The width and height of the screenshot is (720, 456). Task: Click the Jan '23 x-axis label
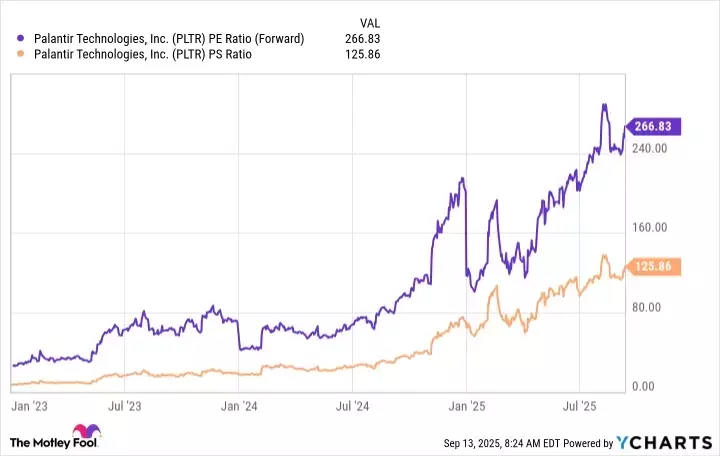click(x=27, y=407)
